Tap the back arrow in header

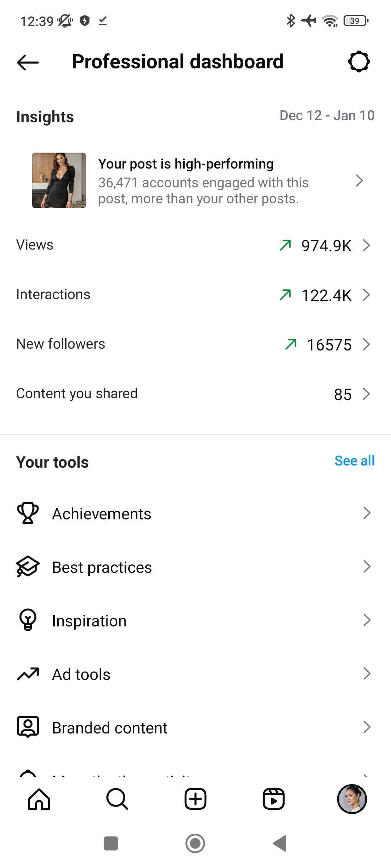coord(28,62)
